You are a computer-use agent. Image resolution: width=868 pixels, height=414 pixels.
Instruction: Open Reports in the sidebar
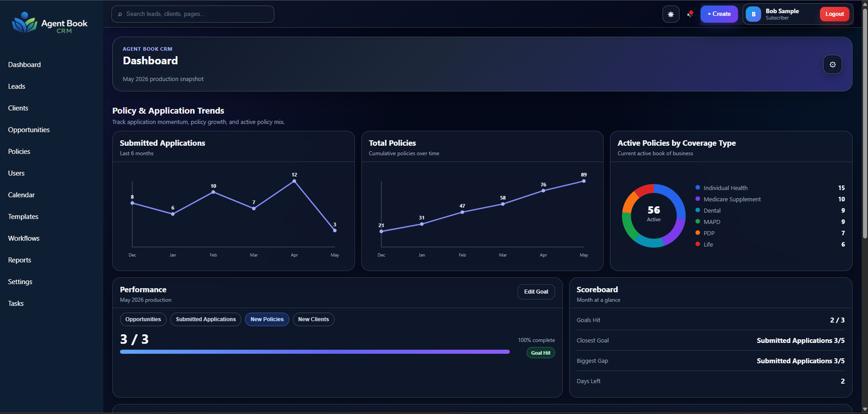20,260
